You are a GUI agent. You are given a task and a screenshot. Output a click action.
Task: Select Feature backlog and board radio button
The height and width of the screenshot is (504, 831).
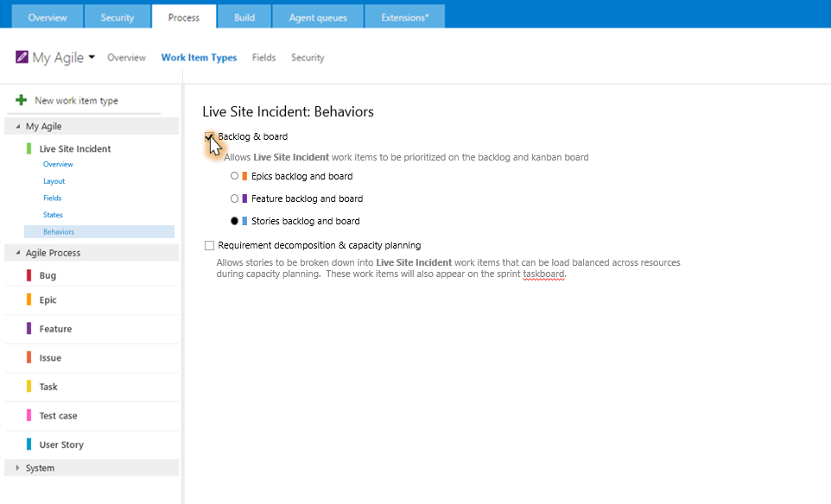tap(234, 198)
